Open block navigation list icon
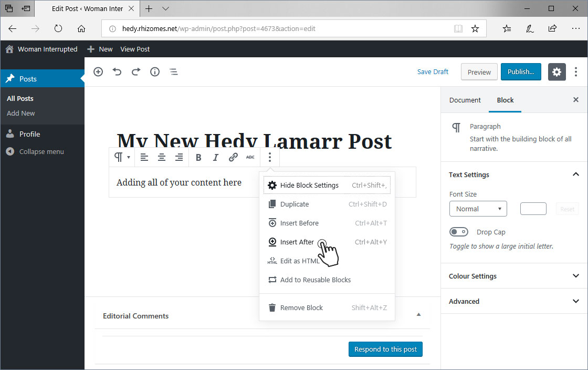The height and width of the screenshot is (370, 588). (x=174, y=71)
